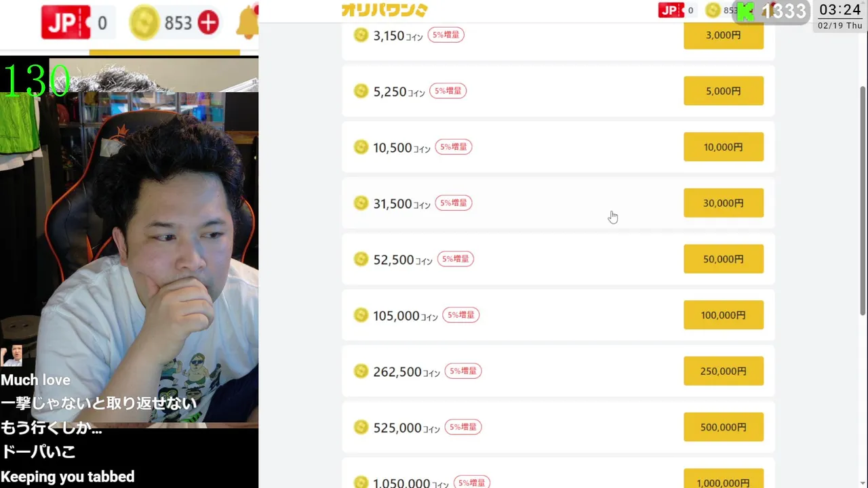Select the 100,000円 purchase button
Image resolution: width=868 pixels, height=488 pixels.
724,315
